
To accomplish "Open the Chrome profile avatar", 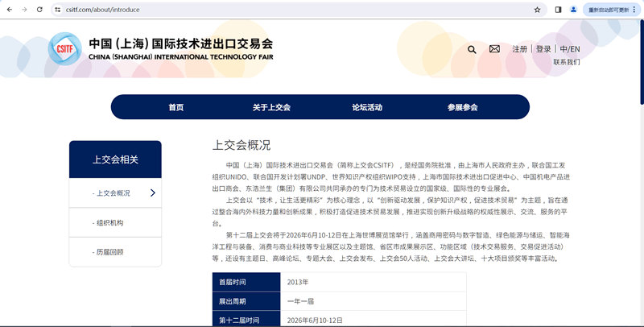I will coord(573,10).
